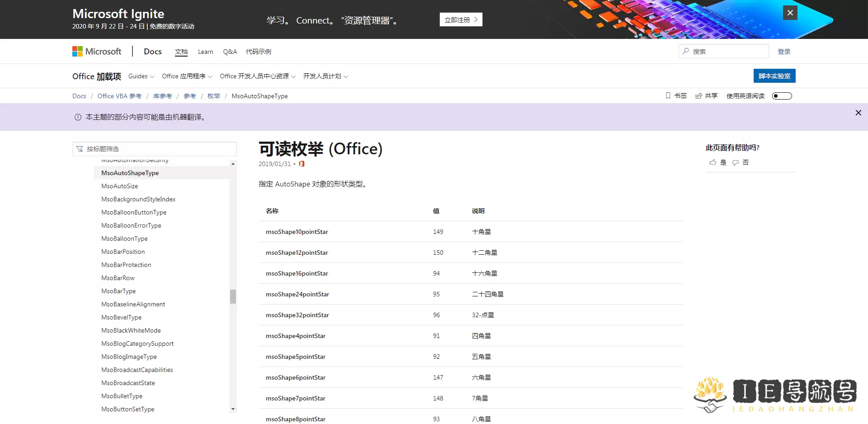Click the sidebar scrollbar thumb

233,296
